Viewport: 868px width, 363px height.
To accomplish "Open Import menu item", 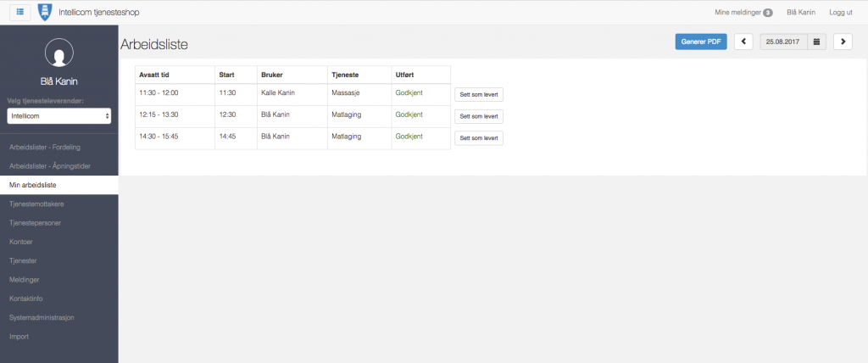I will [59, 337].
